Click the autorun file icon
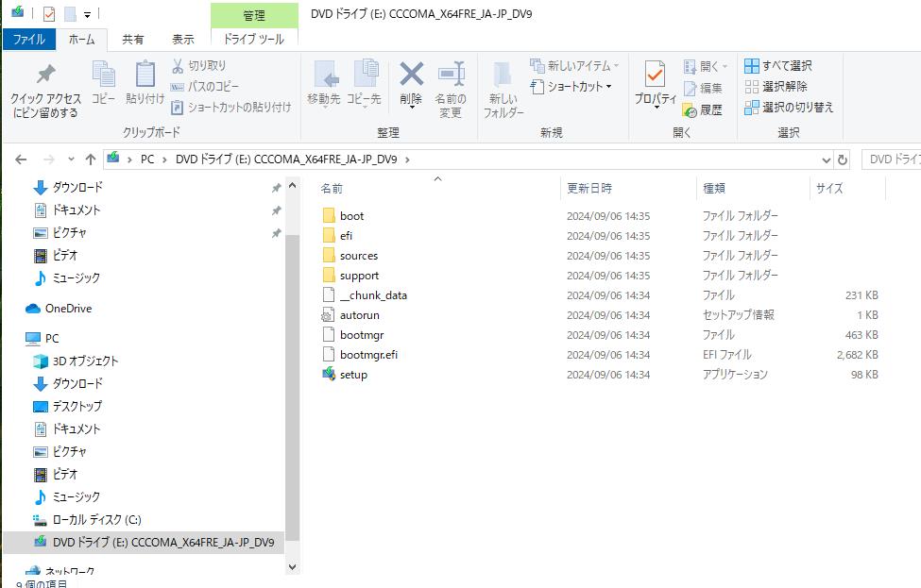 [329, 315]
